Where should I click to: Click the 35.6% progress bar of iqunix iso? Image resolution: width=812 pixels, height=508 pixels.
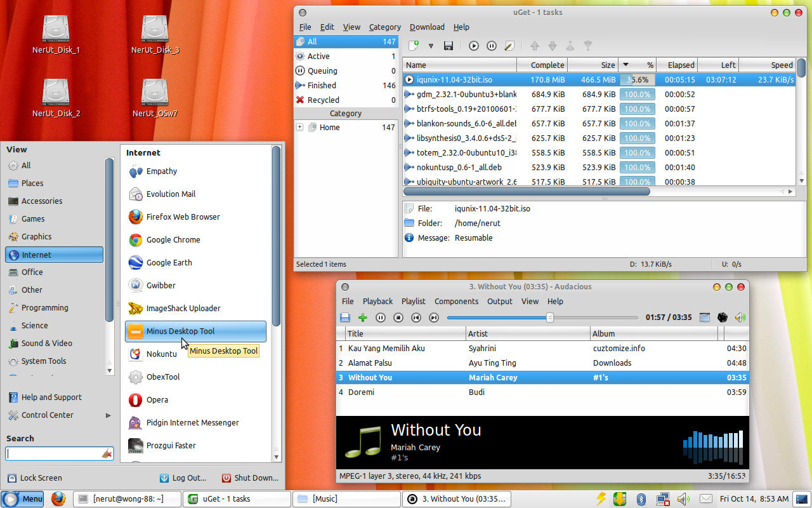click(x=638, y=80)
